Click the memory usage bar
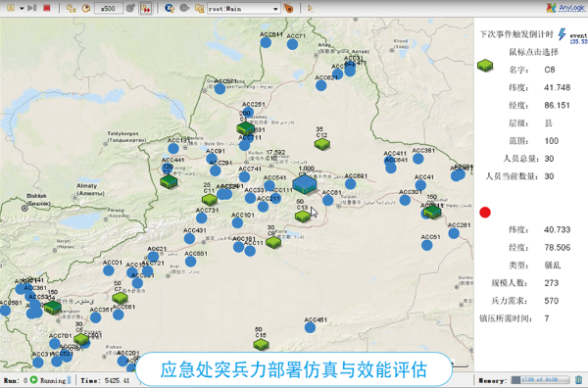Viewport: 588px width, 388px height. [x=540, y=380]
